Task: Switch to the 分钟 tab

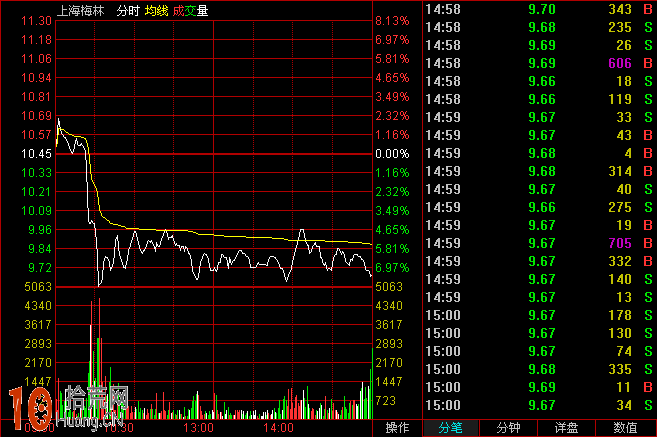Action: pos(508,428)
